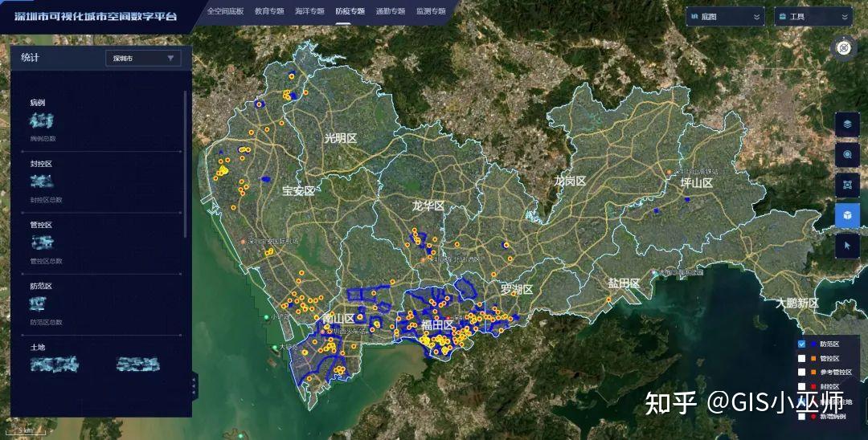Check the 新增病例 legend checkbox
Image resolution: width=868 pixels, height=440 pixels.
click(x=801, y=416)
